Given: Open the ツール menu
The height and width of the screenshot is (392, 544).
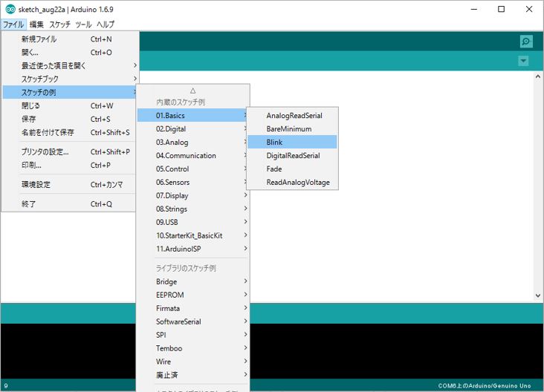Looking at the screenshot, I should coord(83,24).
